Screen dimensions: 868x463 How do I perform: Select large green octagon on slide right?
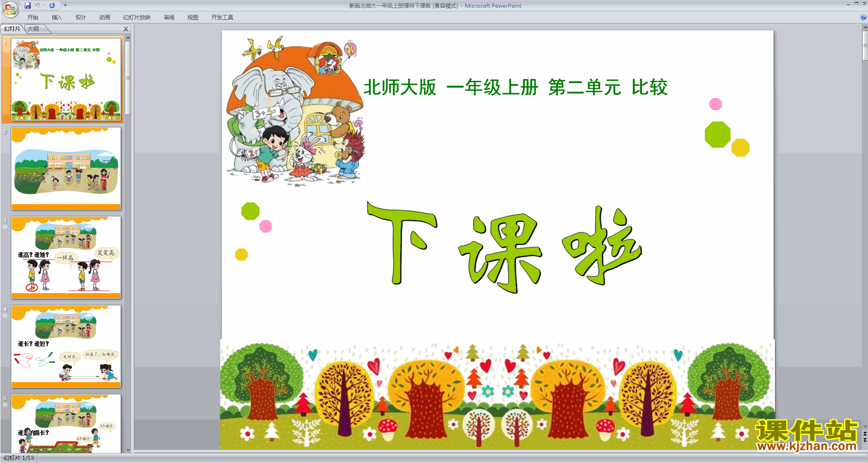[717, 135]
